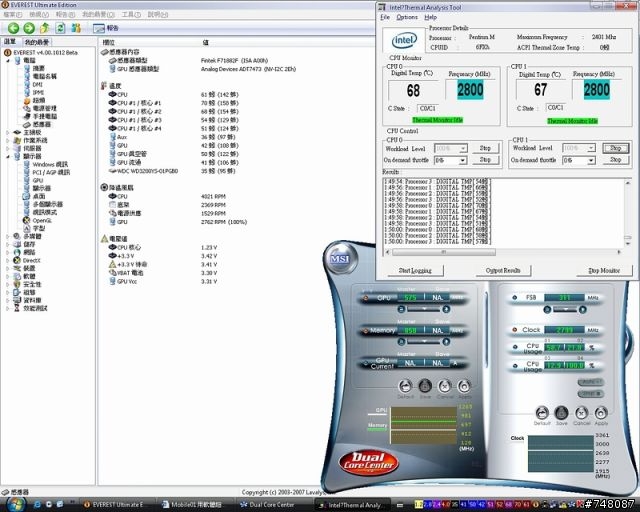
Task: Click Default icon under the CPU Usage rows
Action: pos(542,413)
